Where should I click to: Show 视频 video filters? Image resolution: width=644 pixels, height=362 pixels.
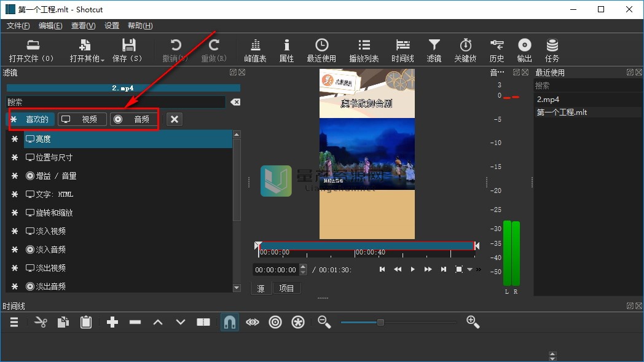(x=82, y=119)
